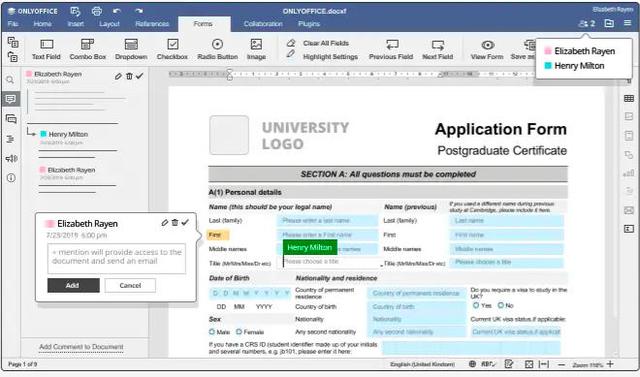Open View Form eye icon
The image size is (640, 377).
487,49
